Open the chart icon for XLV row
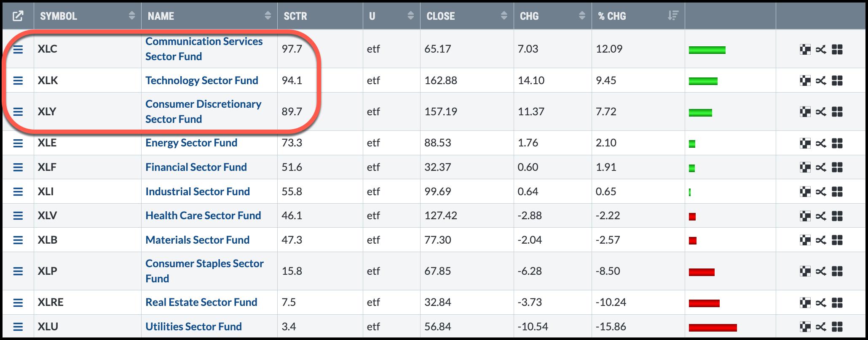The height and width of the screenshot is (340, 868). coord(805,216)
